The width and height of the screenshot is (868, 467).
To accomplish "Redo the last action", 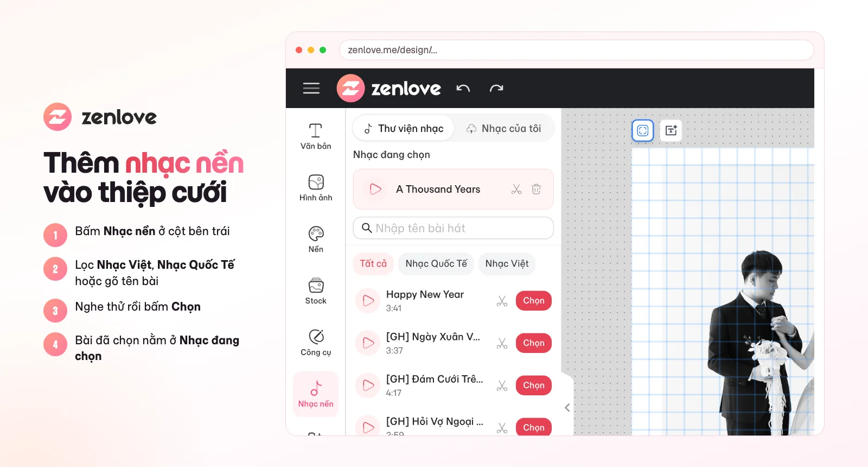I will coord(496,89).
